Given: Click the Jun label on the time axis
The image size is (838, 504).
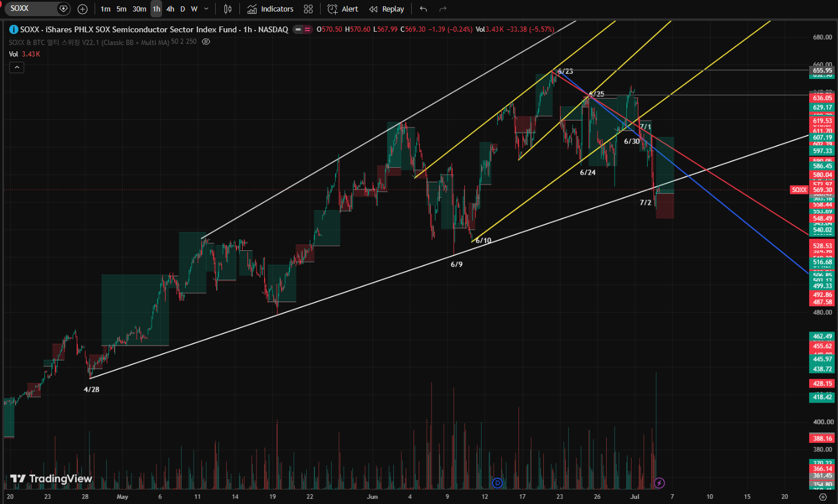Looking at the screenshot, I should 373,497.
